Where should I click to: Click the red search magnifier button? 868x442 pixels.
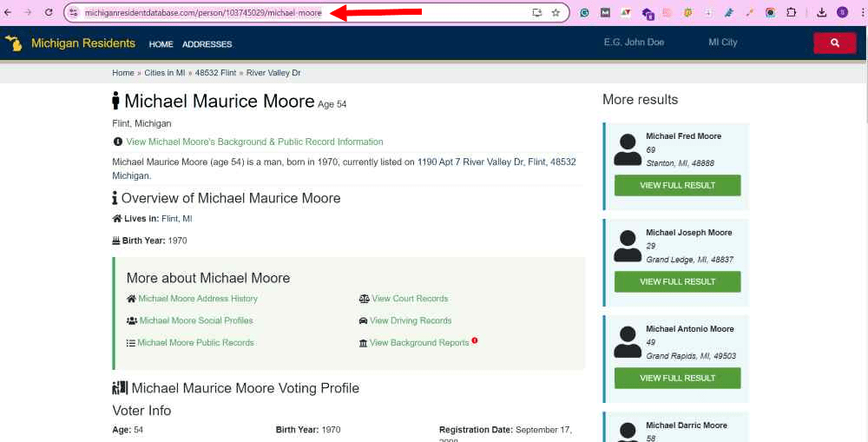pos(835,43)
